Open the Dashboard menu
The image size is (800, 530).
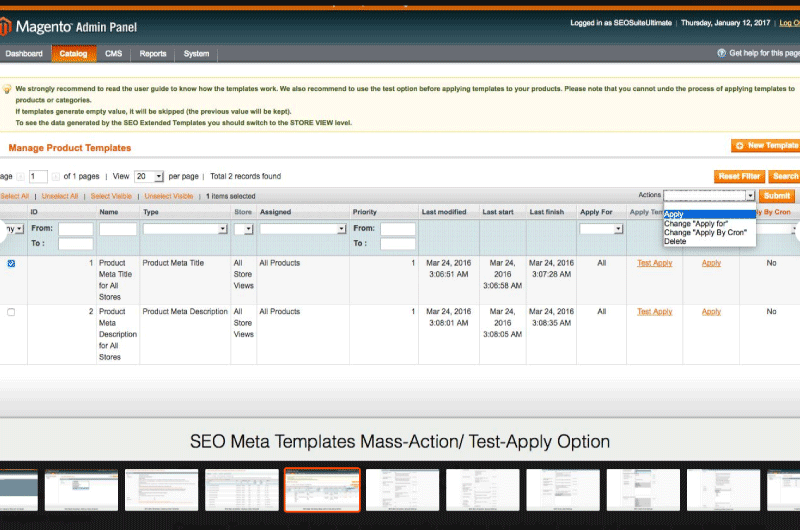tap(24, 54)
